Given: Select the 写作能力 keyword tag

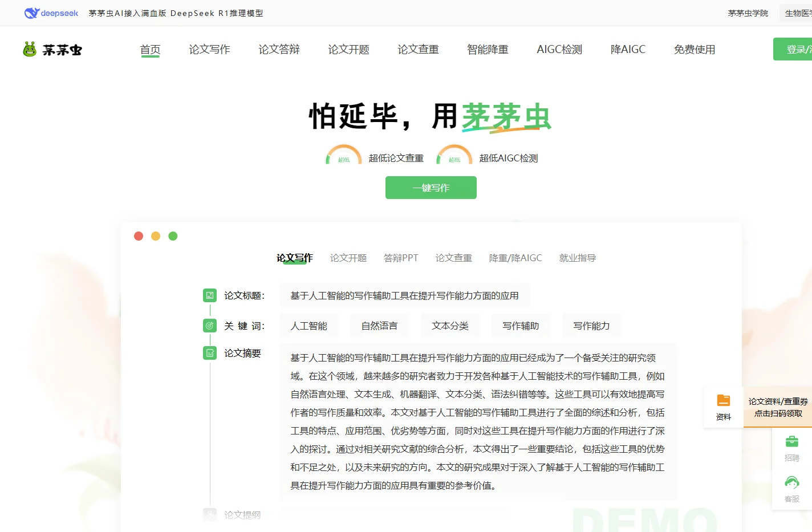Looking at the screenshot, I should (592, 326).
